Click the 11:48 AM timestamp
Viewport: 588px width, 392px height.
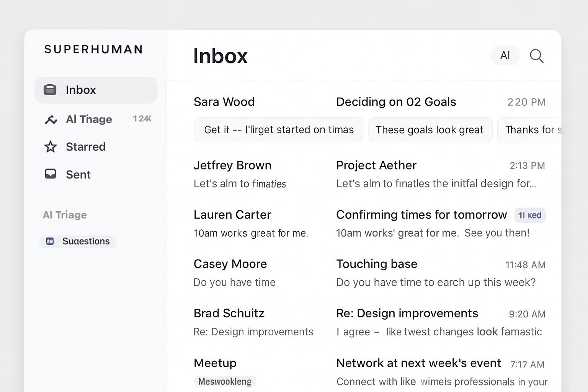coord(525,265)
